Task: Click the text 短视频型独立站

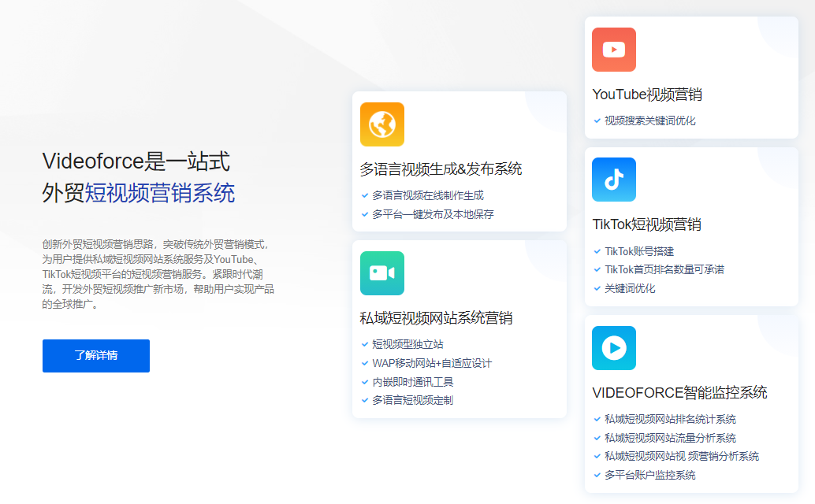Action: click(x=407, y=344)
